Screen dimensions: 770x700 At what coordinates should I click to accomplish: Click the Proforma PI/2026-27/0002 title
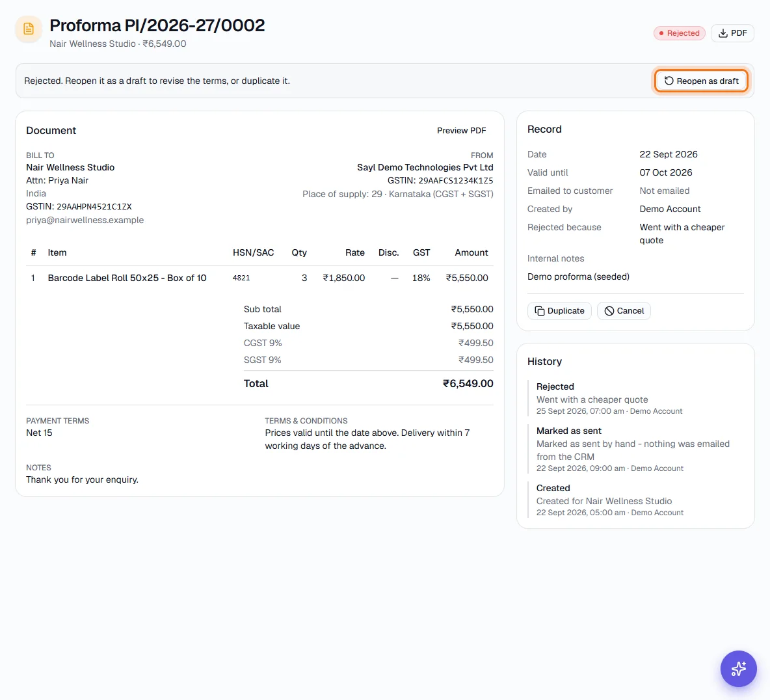pos(157,25)
